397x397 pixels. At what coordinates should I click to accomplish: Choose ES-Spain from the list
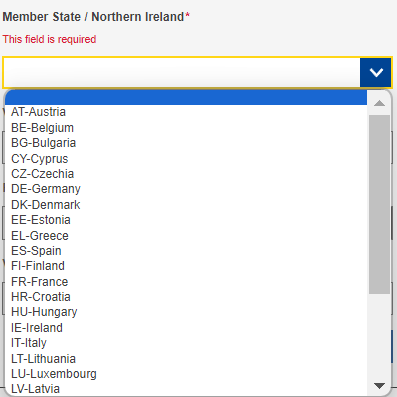point(186,251)
